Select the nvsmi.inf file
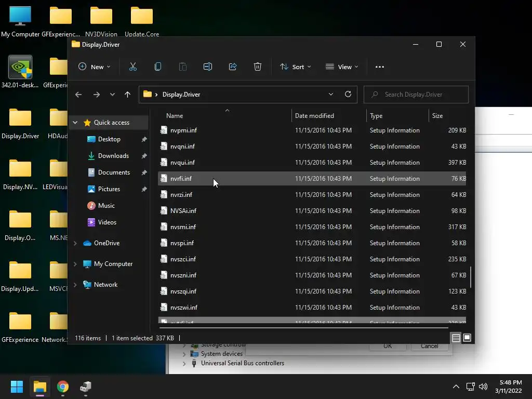 point(312,227)
